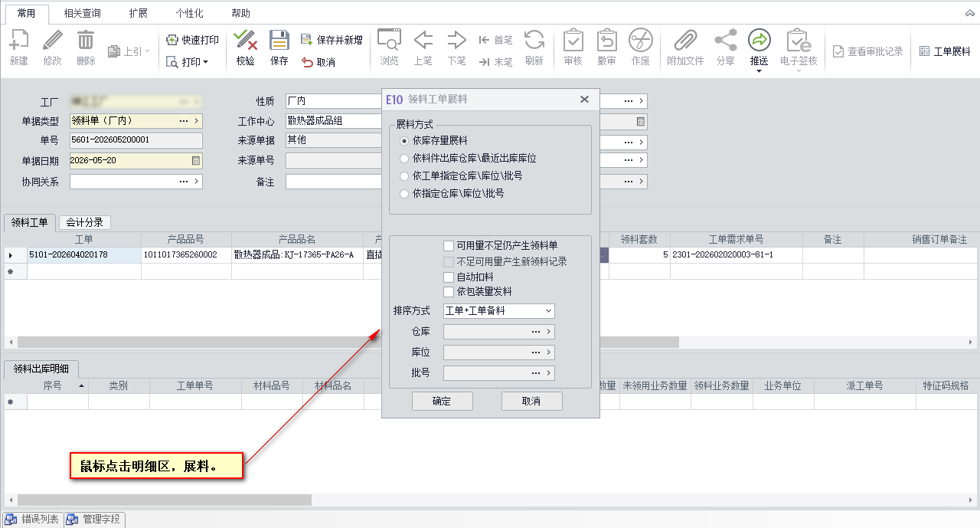Check 自动扣料 checkbox

point(449,277)
